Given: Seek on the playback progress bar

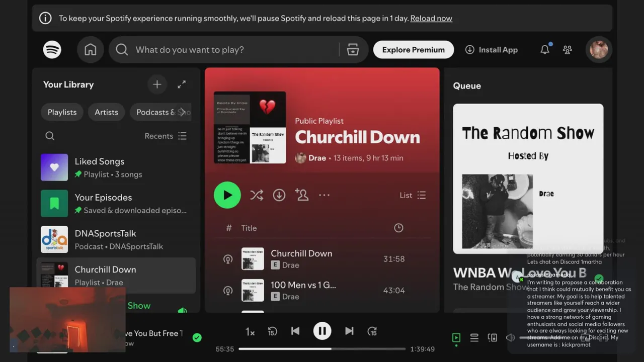Looking at the screenshot, I should click(322, 349).
